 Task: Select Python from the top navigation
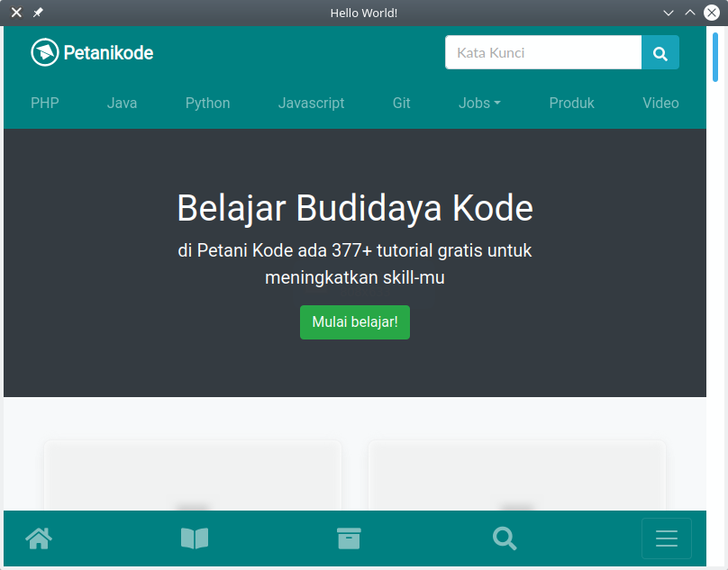[207, 103]
